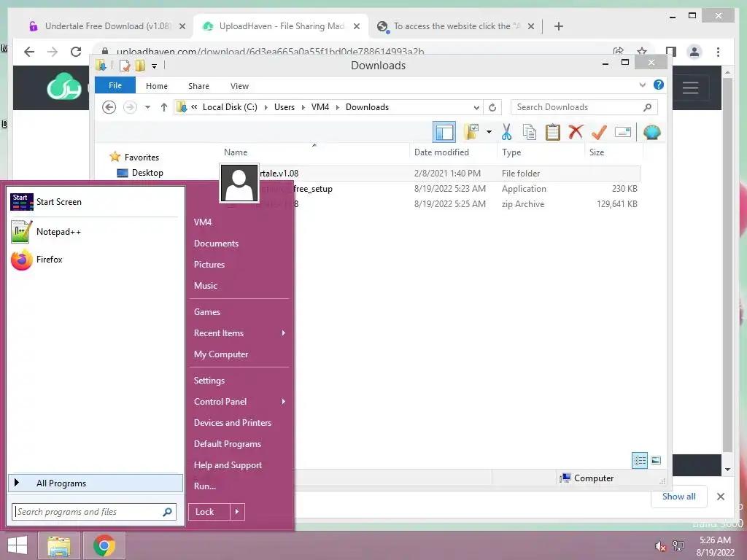The height and width of the screenshot is (560, 747).
Task: Open the Explorer Help question mark
Action: click(659, 85)
